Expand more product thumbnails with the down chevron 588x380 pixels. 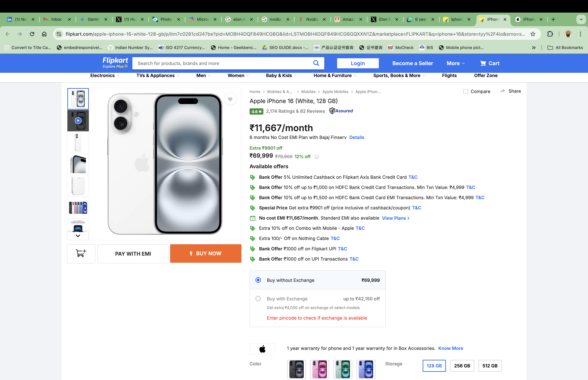pos(78,236)
